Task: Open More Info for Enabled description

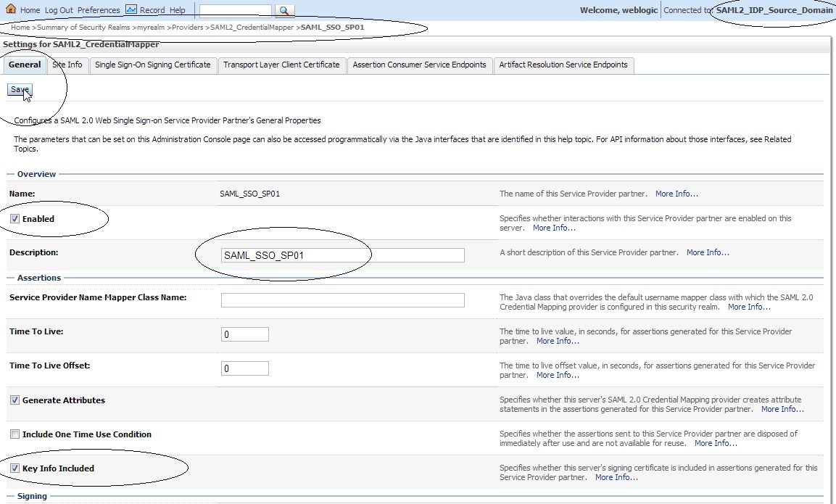Action: click(554, 228)
